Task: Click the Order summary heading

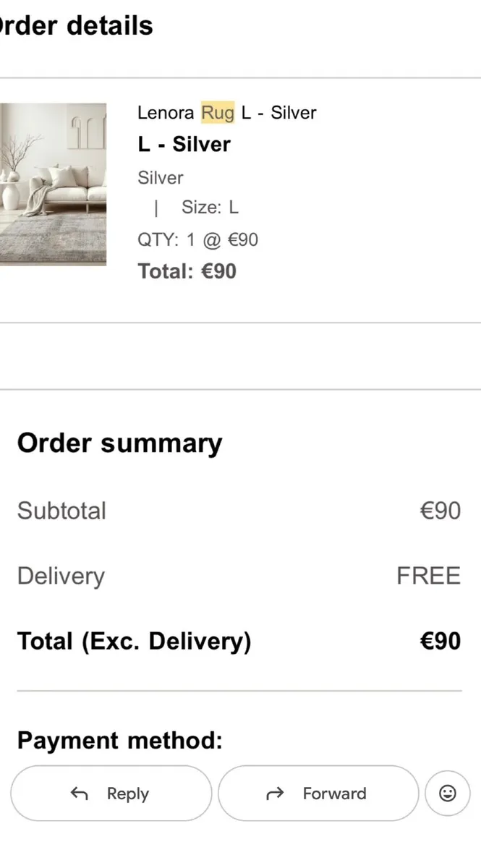Action: [x=119, y=443]
